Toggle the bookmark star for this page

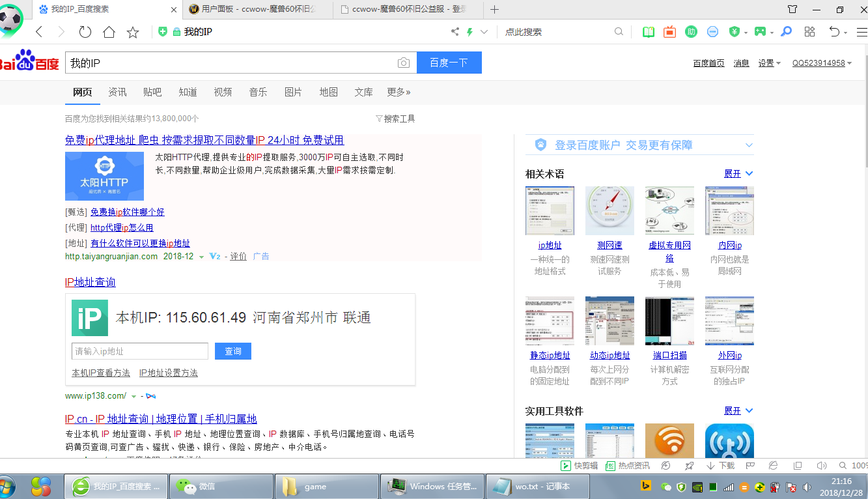(x=133, y=32)
